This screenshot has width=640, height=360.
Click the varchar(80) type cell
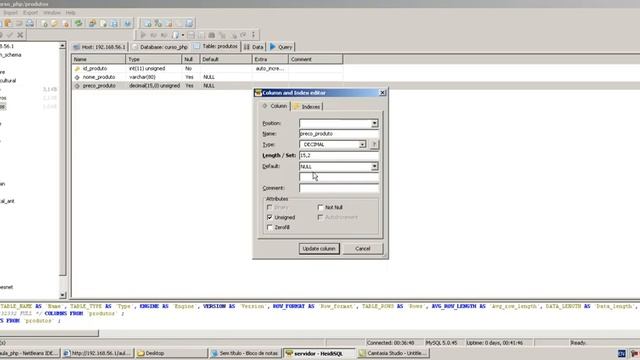[x=142, y=77]
